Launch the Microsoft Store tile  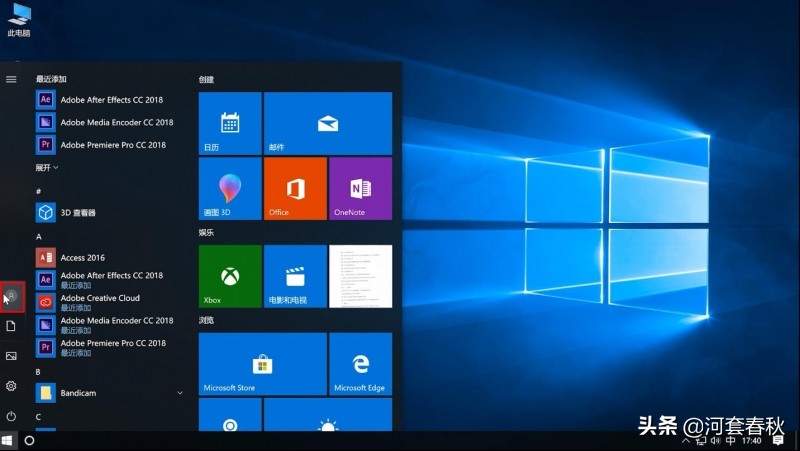(262, 364)
